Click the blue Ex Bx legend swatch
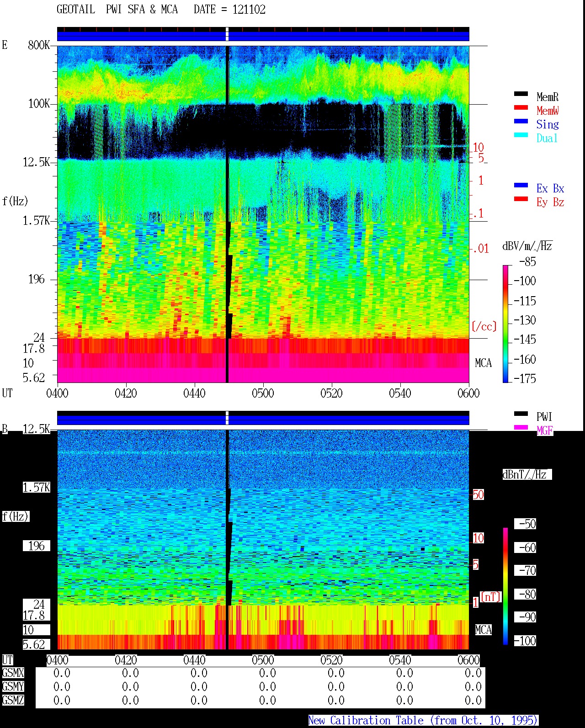 (x=521, y=185)
